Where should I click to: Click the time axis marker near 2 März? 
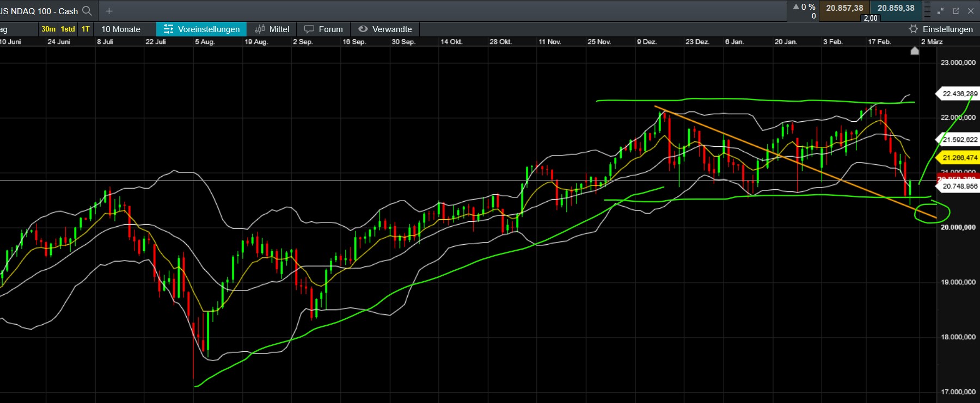pyautogui.click(x=915, y=51)
